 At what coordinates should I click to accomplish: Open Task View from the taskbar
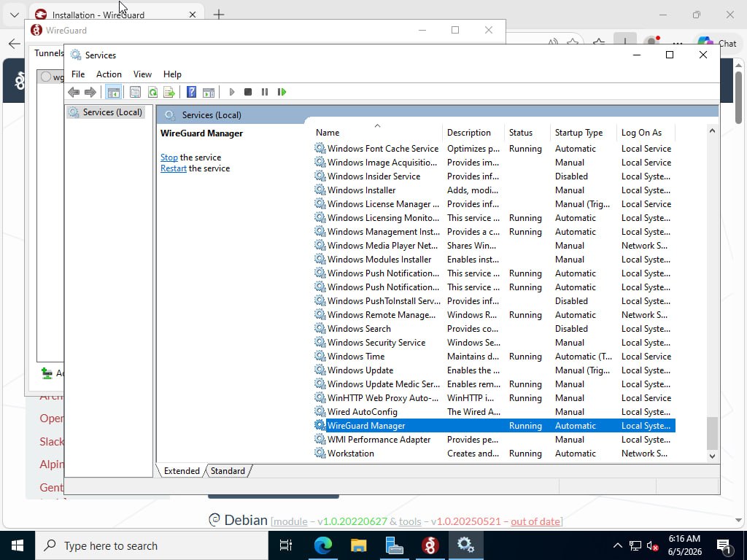pos(286,545)
